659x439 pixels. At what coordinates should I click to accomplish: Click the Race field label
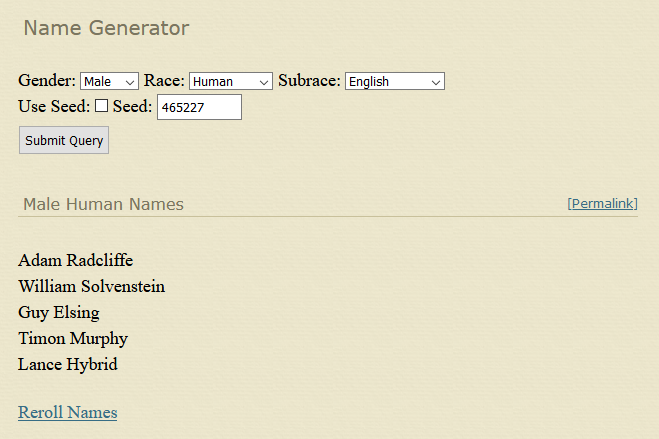pyautogui.click(x=164, y=81)
